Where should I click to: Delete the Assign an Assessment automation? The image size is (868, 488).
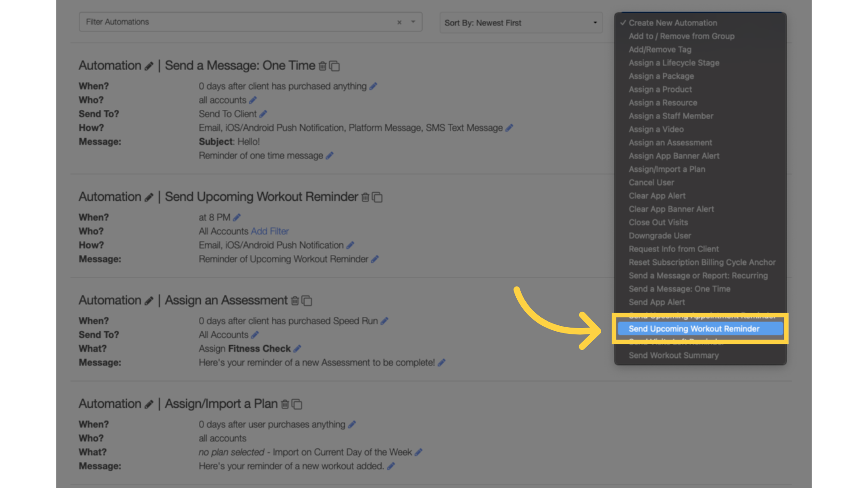click(x=295, y=301)
